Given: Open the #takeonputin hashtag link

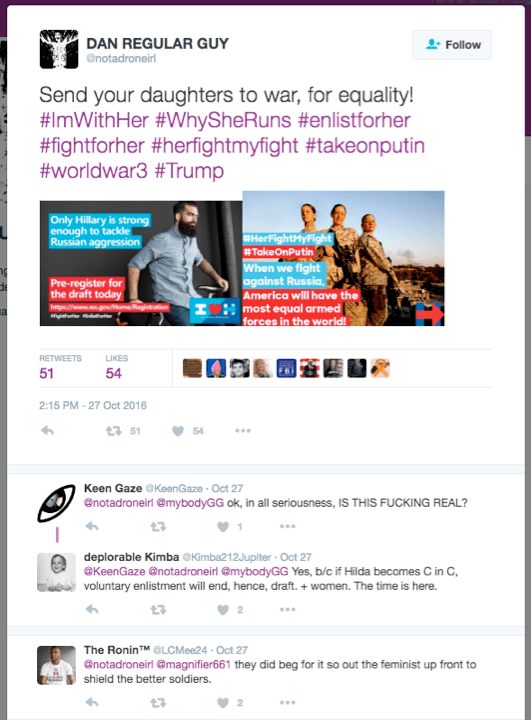Looking at the screenshot, I should (x=365, y=146).
